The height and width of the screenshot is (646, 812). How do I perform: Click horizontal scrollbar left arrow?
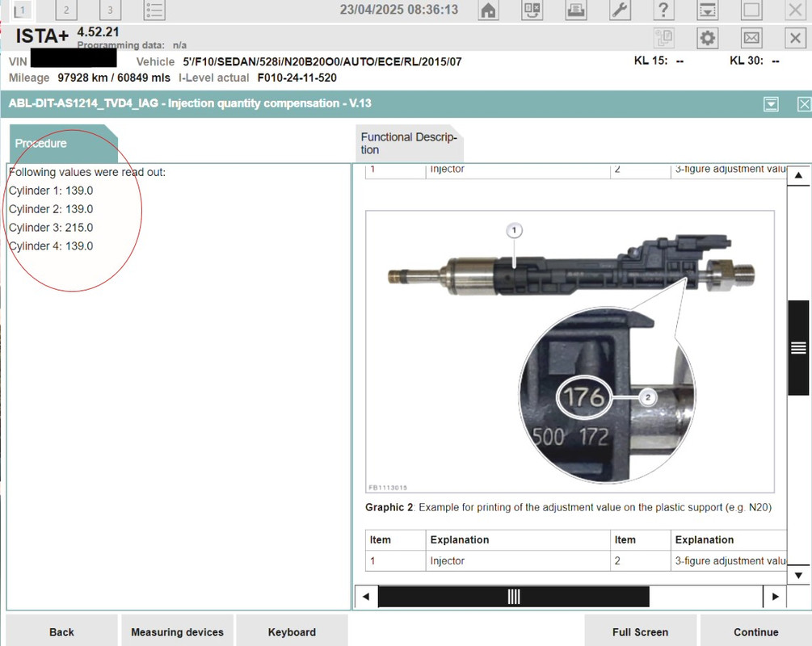366,596
